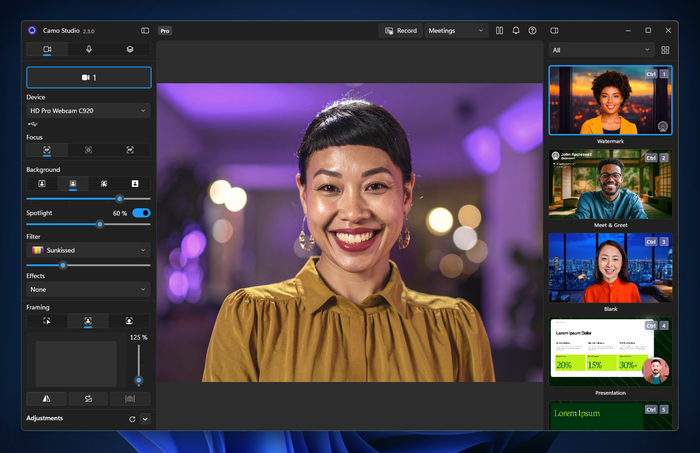Click the aspect crop icon button
The image size is (700, 453).
(x=130, y=399)
